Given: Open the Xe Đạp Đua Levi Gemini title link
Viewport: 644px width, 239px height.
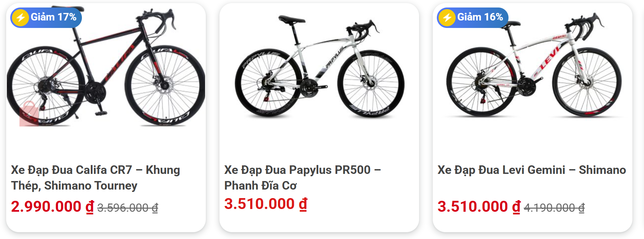Looking at the screenshot, I should coord(531,170).
